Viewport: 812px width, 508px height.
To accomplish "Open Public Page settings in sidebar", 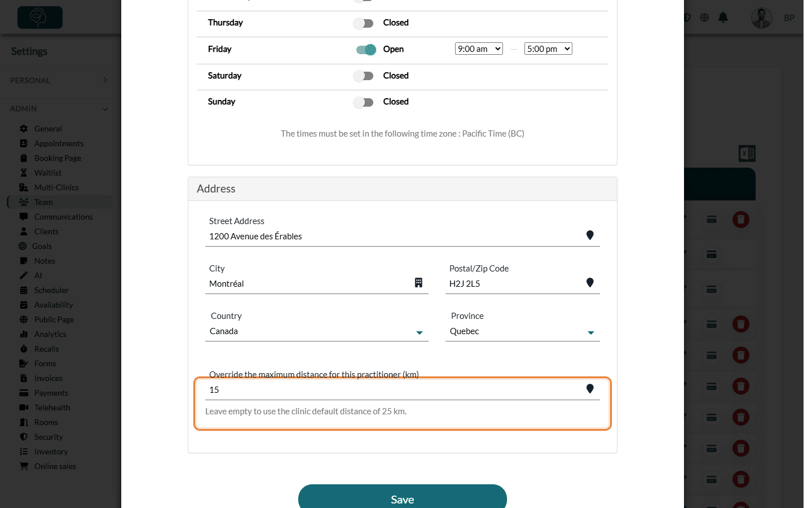I will click(x=54, y=319).
